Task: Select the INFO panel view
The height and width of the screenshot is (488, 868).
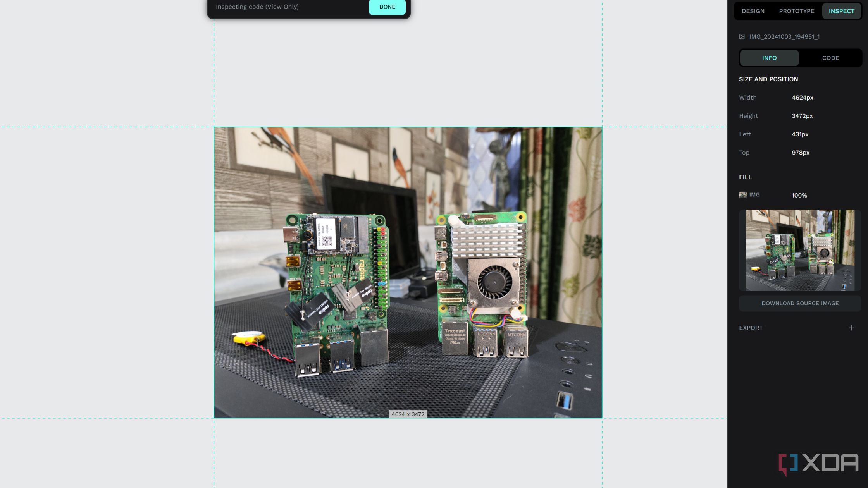Action: click(769, 58)
